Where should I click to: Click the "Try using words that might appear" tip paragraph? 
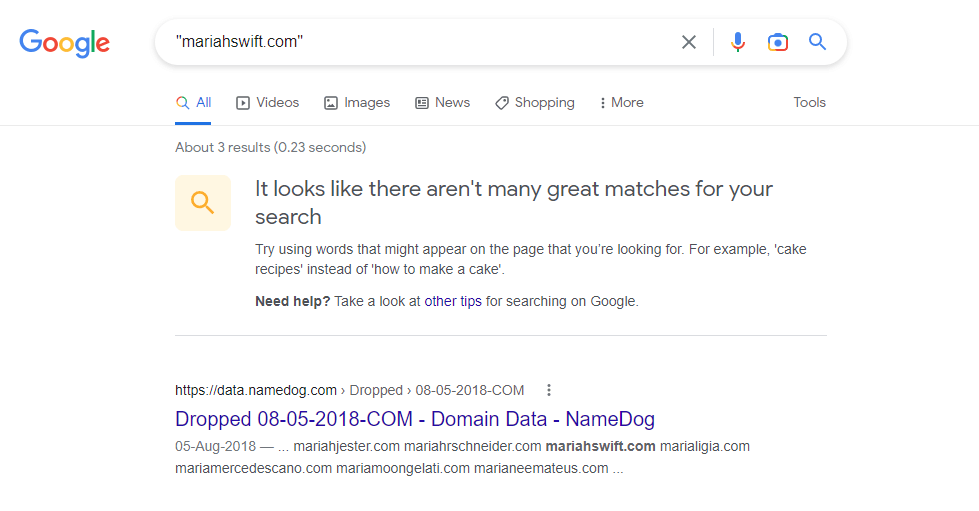point(531,259)
